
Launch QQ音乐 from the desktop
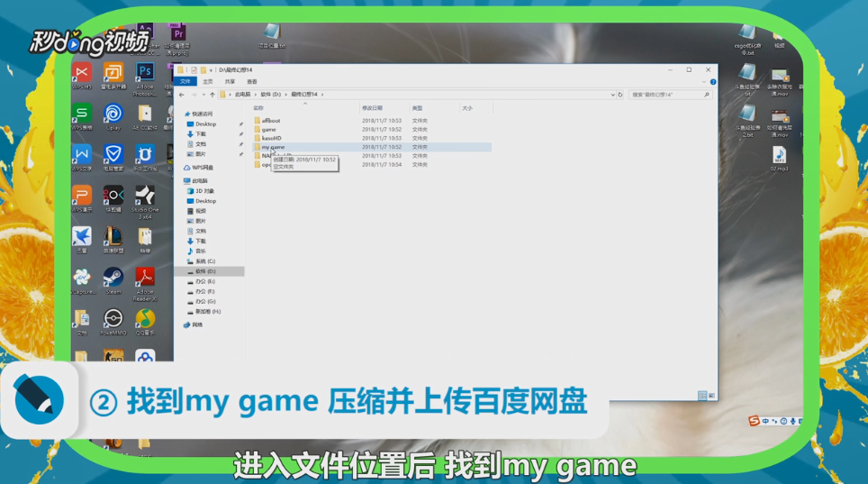click(144, 322)
